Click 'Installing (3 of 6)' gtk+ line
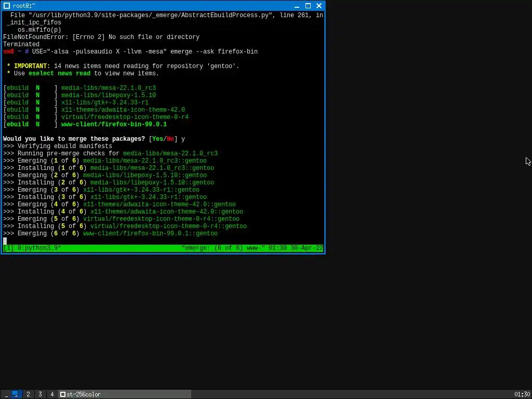532x399 pixels. click(x=105, y=197)
